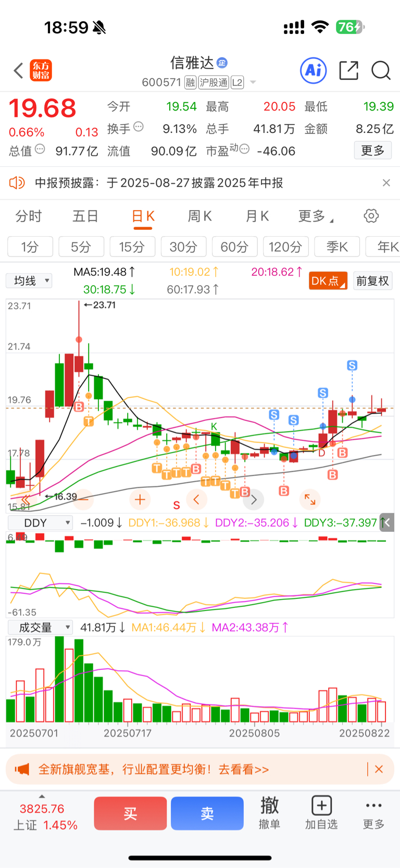
Task: Tap the orange minus zoom-out icon
Action: click(83, 500)
